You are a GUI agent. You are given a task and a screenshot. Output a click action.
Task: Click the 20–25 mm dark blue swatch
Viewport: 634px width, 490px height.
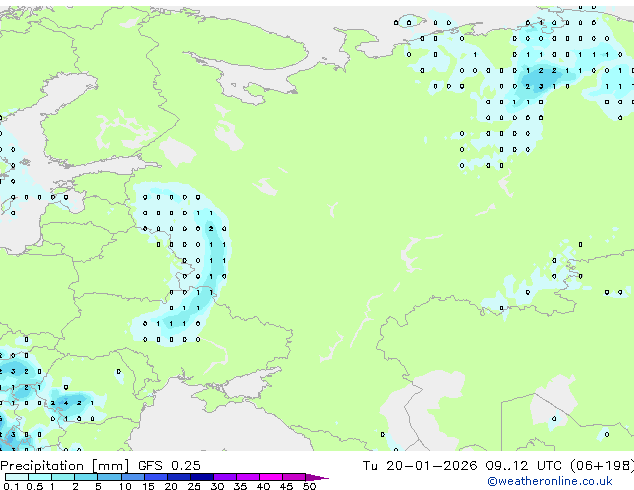tap(178, 477)
